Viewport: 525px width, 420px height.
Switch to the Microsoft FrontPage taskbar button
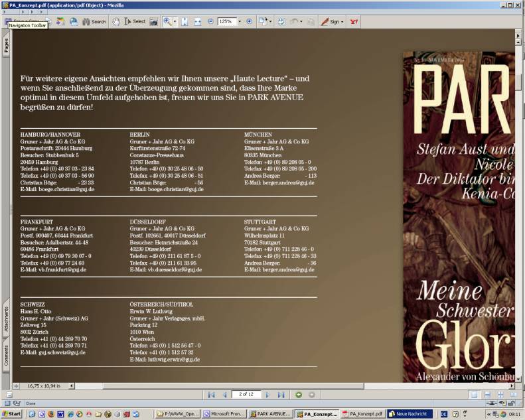click(224, 414)
